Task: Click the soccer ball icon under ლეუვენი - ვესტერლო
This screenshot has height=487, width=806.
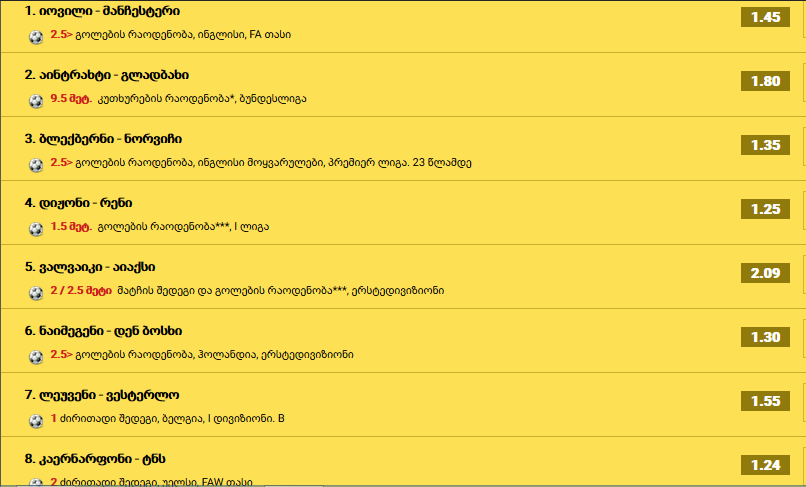Action: [36, 421]
